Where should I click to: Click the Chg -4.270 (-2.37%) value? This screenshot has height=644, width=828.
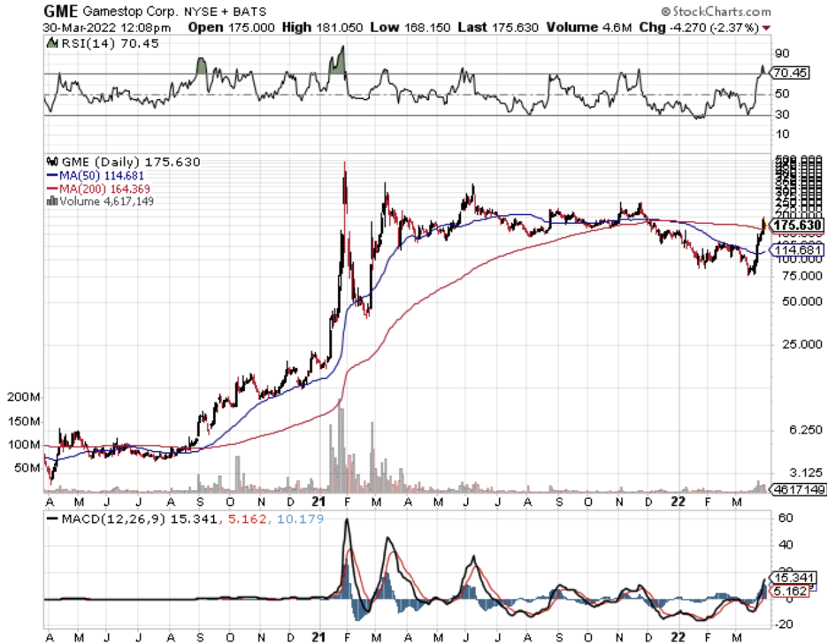click(x=699, y=27)
